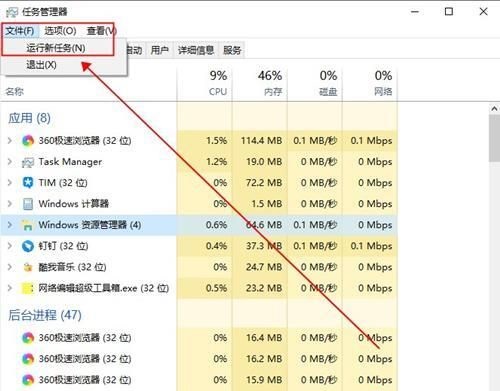Open the 文件(F) menu
Viewport: 500px width, 391px height.
pos(20,31)
